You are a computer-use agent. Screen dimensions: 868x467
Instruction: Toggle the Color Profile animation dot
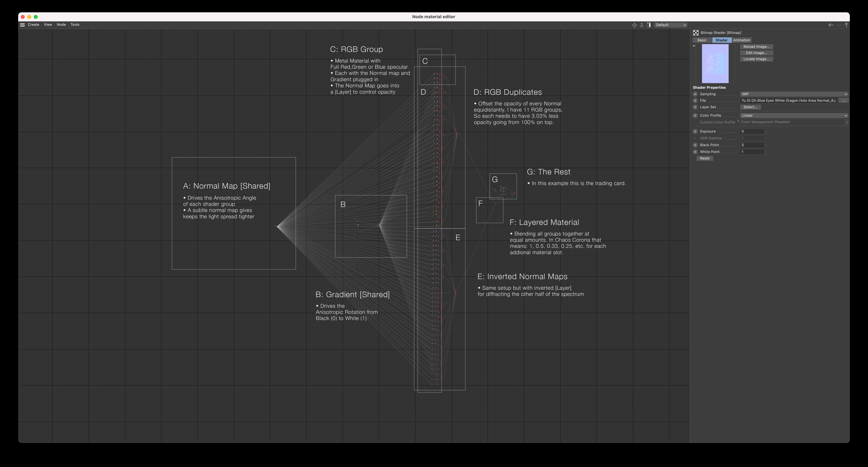695,116
